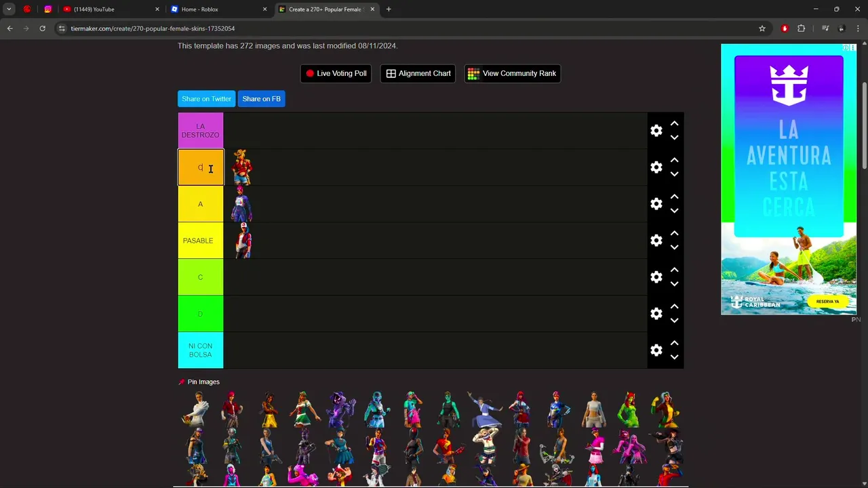
Task: Bookmark this page with star icon
Action: click(x=762, y=28)
